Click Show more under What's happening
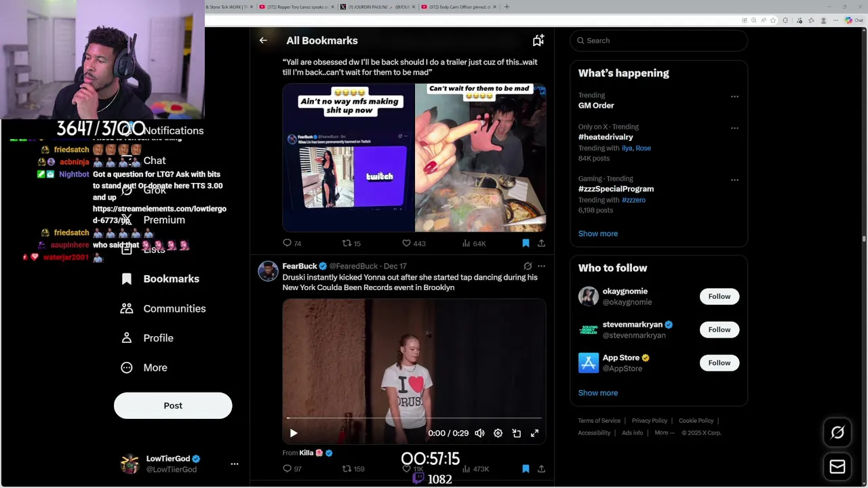This screenshot has height=488, width=868. tap(598, 234)
